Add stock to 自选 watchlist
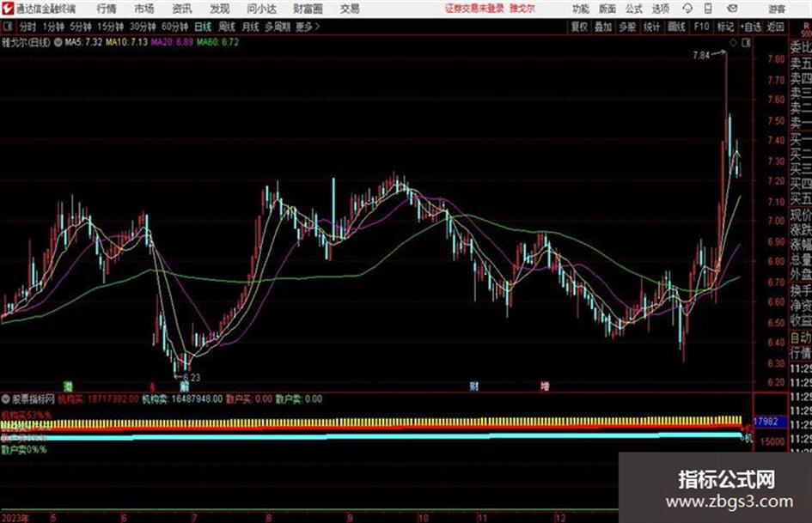 click(x=750, y=27)
